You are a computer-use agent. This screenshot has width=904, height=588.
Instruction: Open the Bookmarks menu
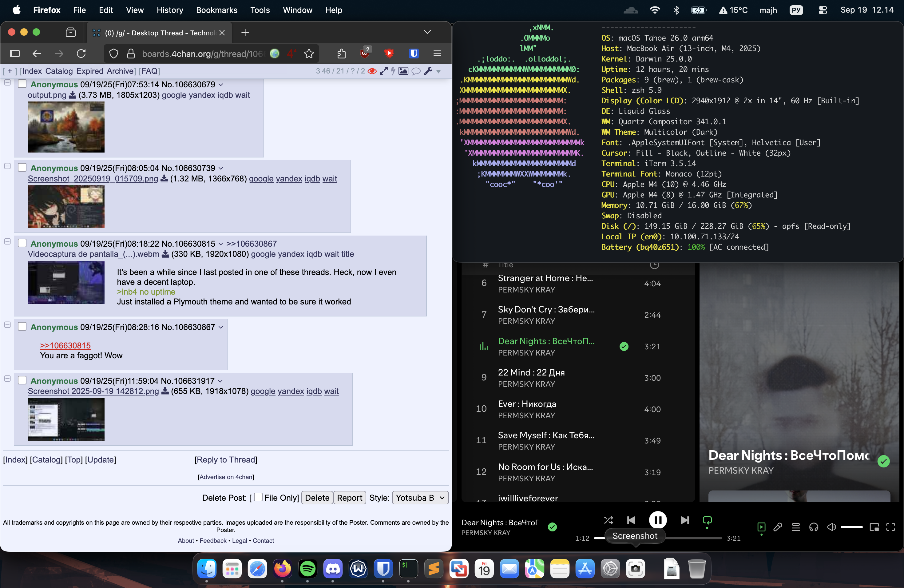216,10
